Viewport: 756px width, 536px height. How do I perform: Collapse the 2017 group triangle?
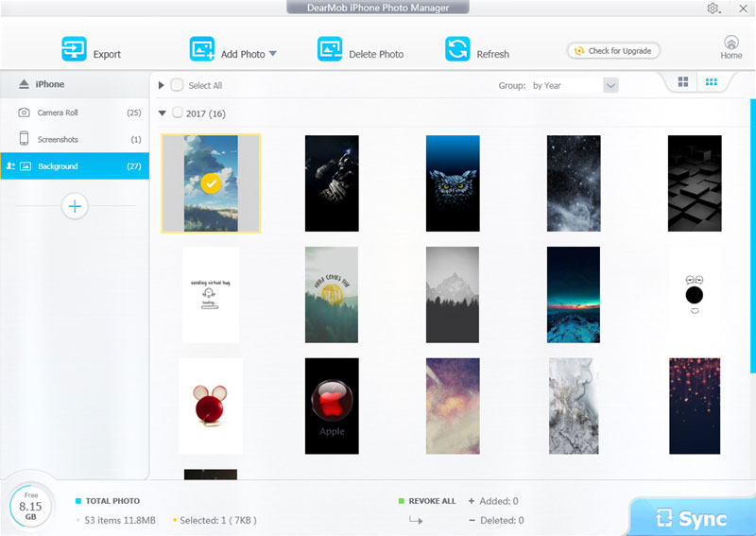(x=163, y=113)
